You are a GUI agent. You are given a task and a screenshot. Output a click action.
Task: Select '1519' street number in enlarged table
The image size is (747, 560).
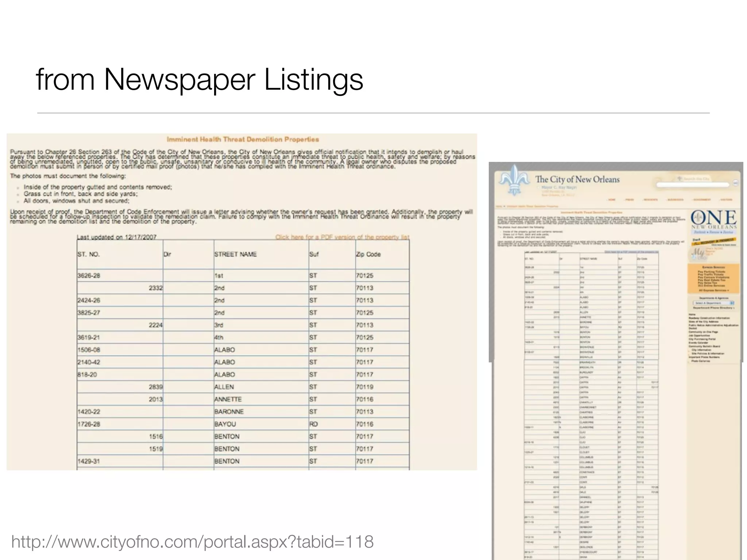tap(156, 449)
